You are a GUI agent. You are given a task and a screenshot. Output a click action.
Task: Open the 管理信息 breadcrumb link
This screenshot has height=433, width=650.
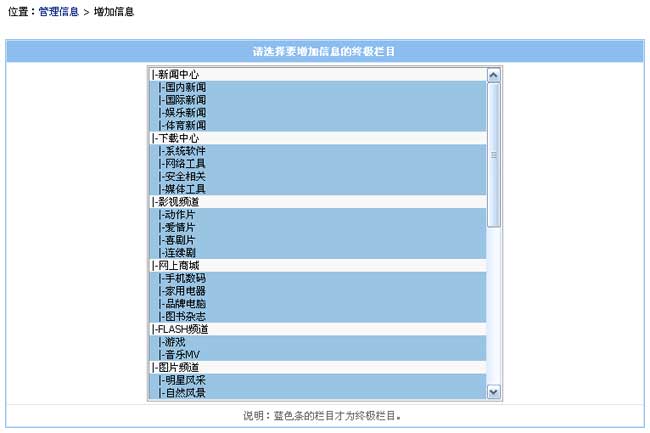click(x=58, y=12)
